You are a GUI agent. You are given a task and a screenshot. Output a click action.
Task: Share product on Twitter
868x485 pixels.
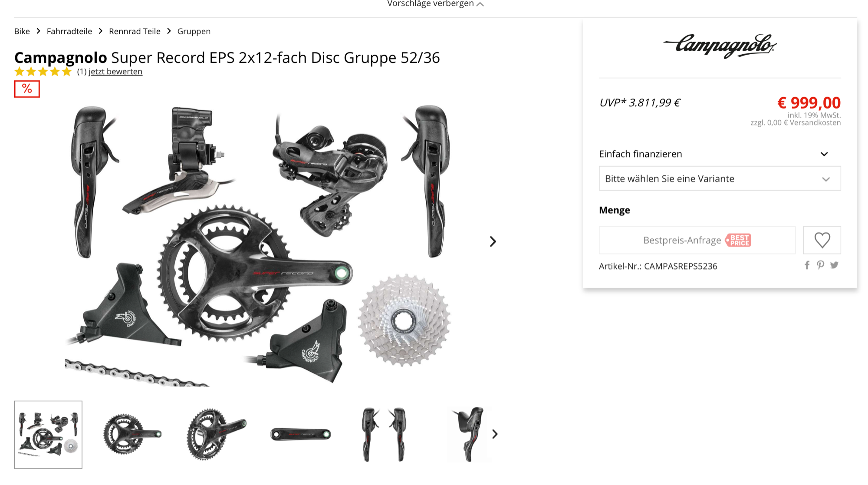(x=834, y=265)
